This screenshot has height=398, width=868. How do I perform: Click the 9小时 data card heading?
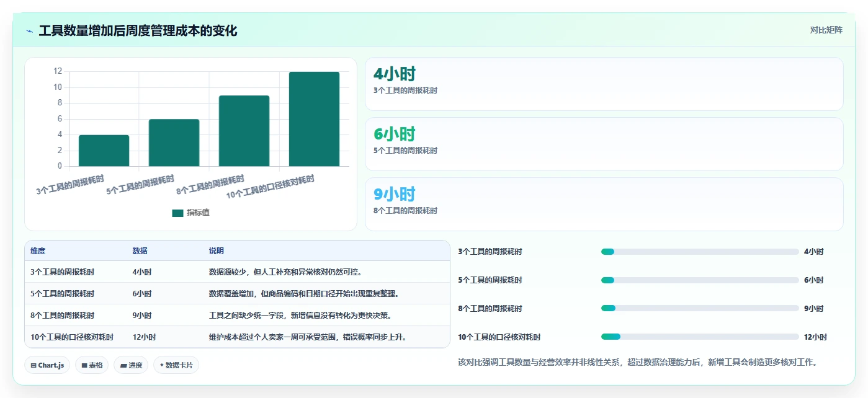tap(394, 194)
